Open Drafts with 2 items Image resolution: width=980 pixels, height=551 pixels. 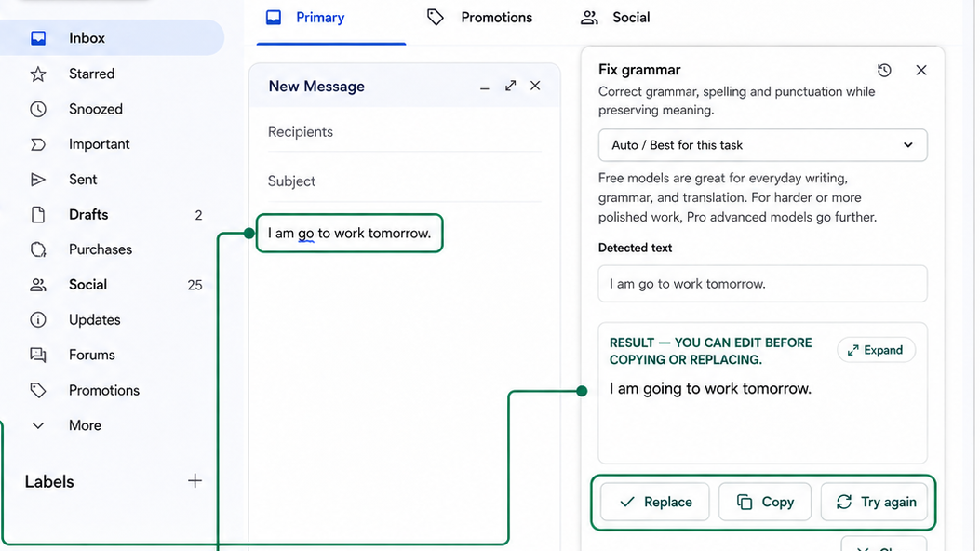tap(115, 214)
